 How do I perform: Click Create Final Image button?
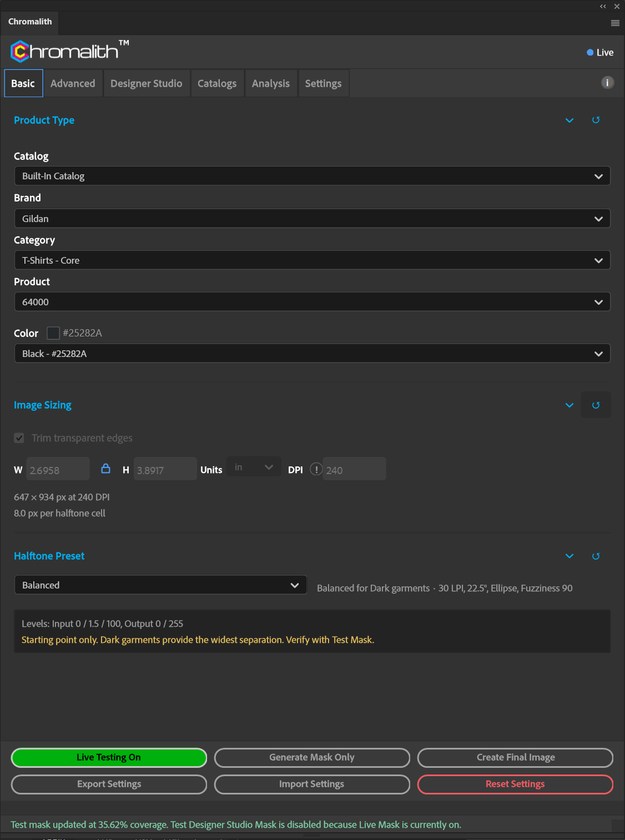(516, 757)
